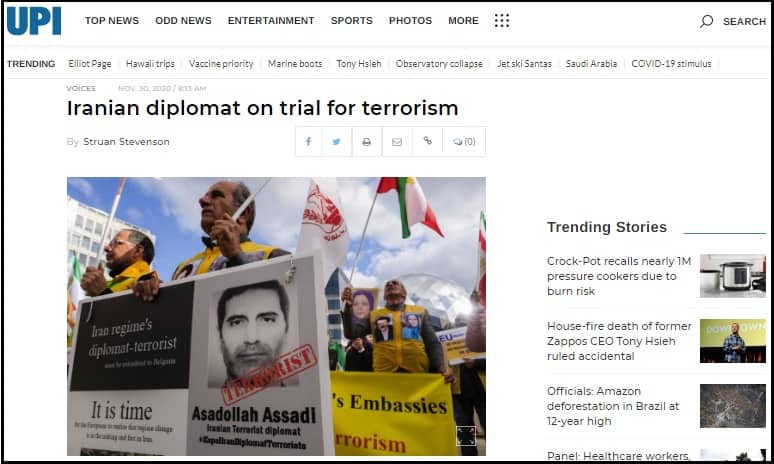This screenshot has width=774, height=464.
Task: Go to Entertainment section
Action: (x=271, y=21)
